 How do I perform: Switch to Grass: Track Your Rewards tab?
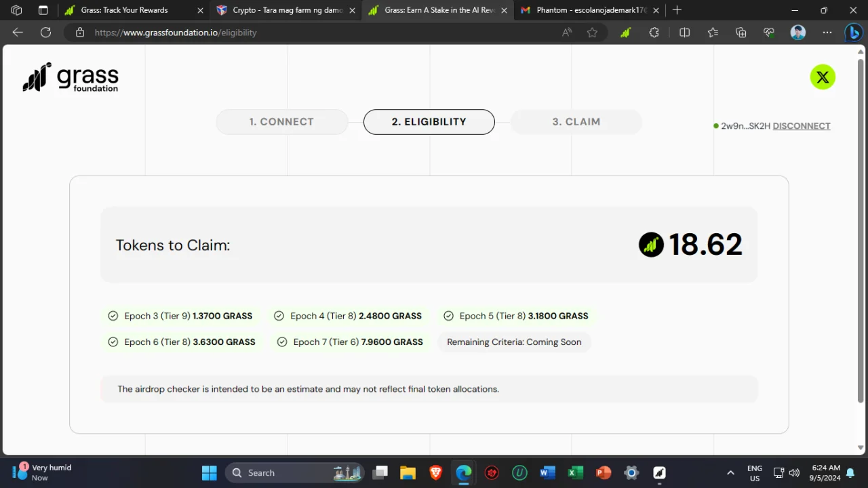click(x=134, y=10)
